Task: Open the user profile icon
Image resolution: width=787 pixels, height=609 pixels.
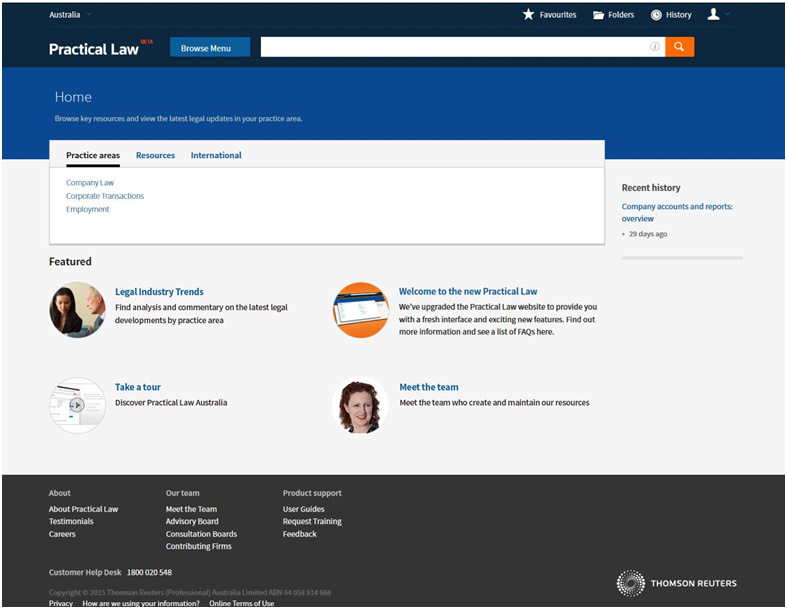Action: click(713, 14)
